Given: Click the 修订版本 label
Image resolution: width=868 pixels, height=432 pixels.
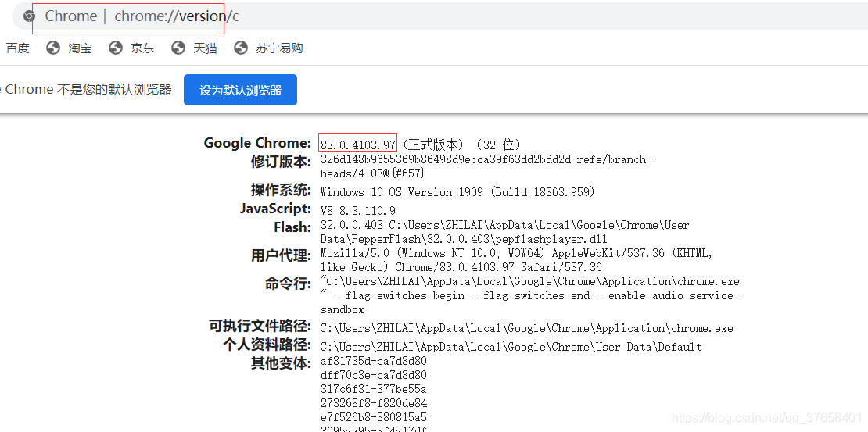Looking at the screenshot, I should tap(282, 162).
